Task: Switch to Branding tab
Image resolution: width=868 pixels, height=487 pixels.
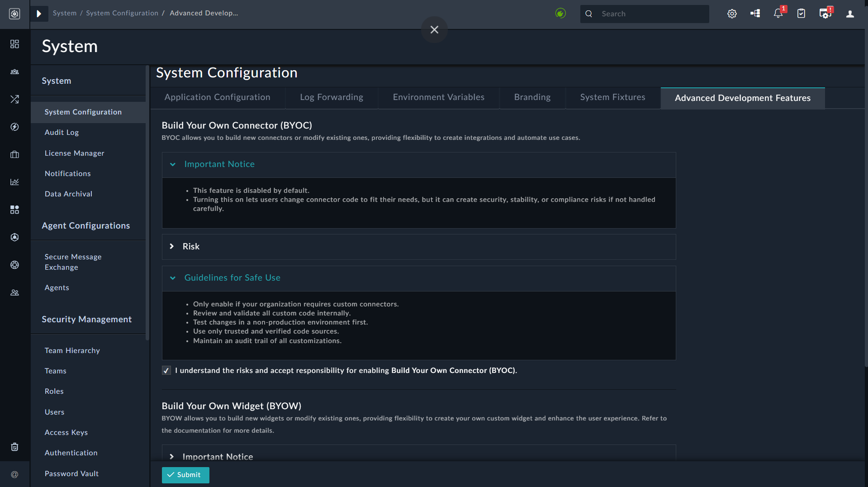Action: (532, 97)
